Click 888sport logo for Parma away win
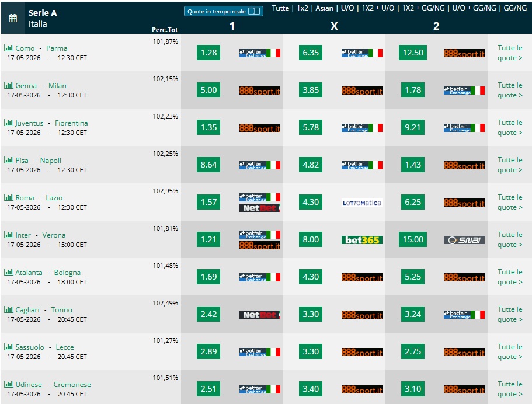Screen dimensions: 532x404 coord(464,53)
